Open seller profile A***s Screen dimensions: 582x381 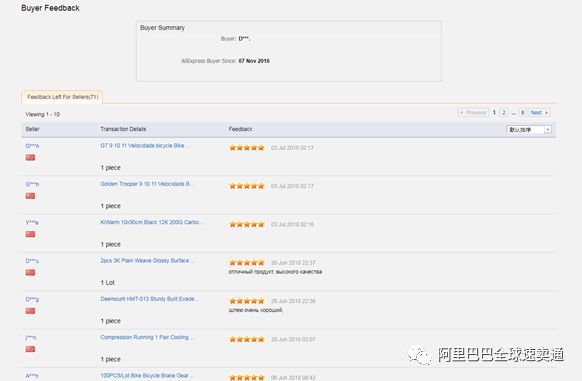click(32, 376)
